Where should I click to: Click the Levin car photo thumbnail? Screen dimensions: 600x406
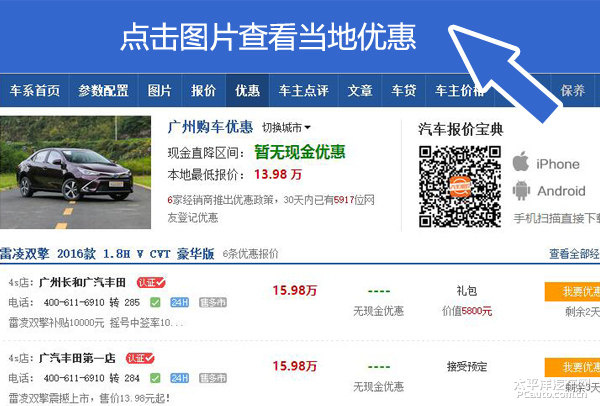(75, 172)
